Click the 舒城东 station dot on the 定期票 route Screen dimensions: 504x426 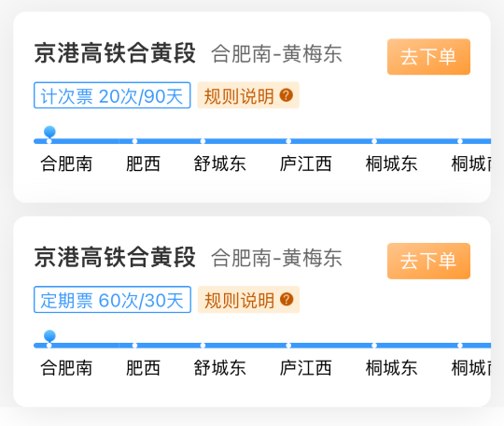coord(203,346)
